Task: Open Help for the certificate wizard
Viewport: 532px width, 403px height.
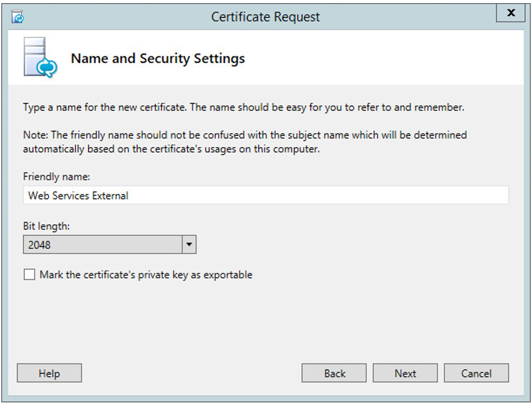Action: pos(49,373)
